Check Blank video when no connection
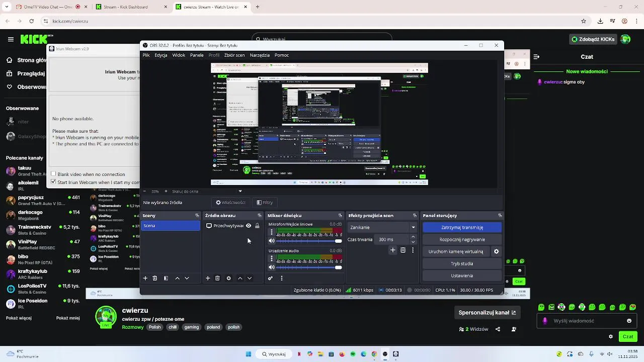 (x=53, y=174)
